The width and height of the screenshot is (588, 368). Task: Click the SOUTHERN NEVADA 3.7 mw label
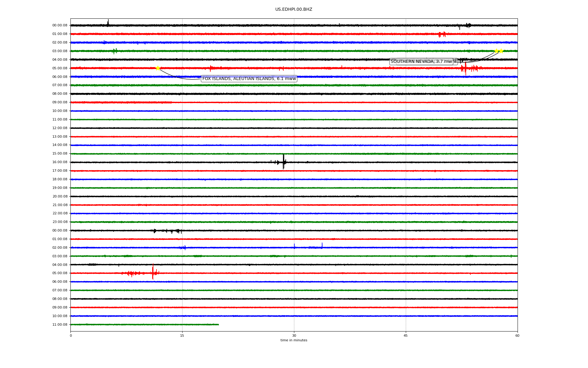pyautogui.click(x=421, y=62)
